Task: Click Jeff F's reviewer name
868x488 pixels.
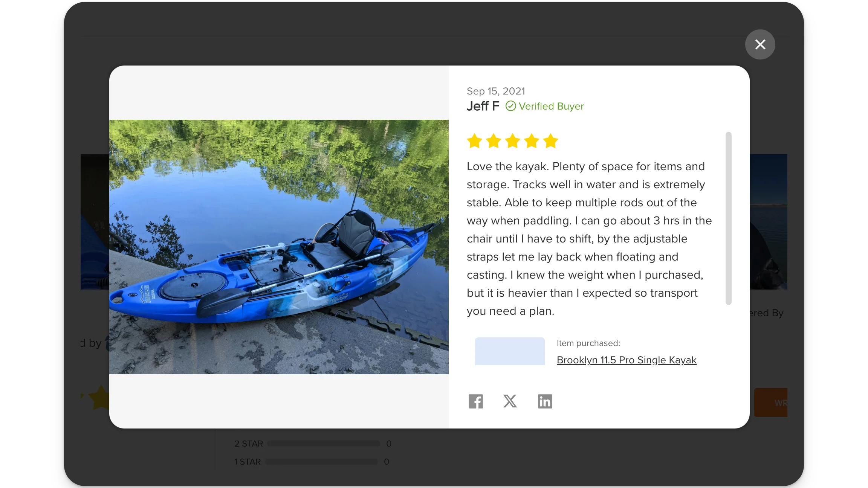Action: (483, 106)
